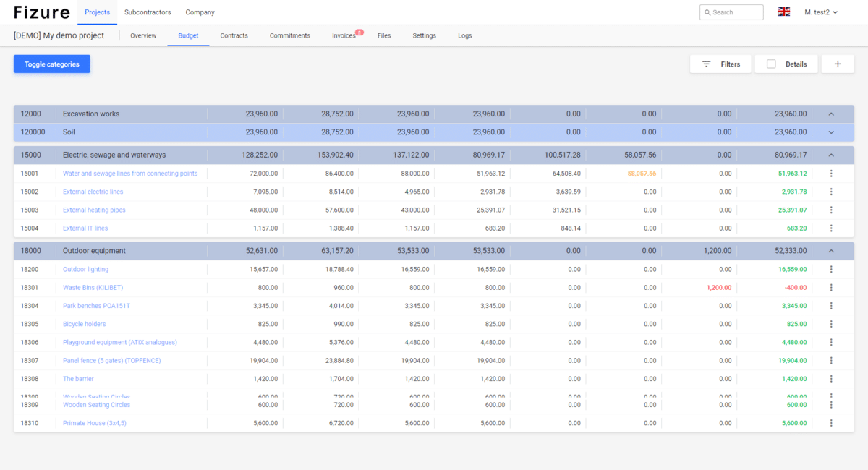This screenshot has width=868, height=470.
Task: Collapse the Excavation works category
Action: pos(831,114)
